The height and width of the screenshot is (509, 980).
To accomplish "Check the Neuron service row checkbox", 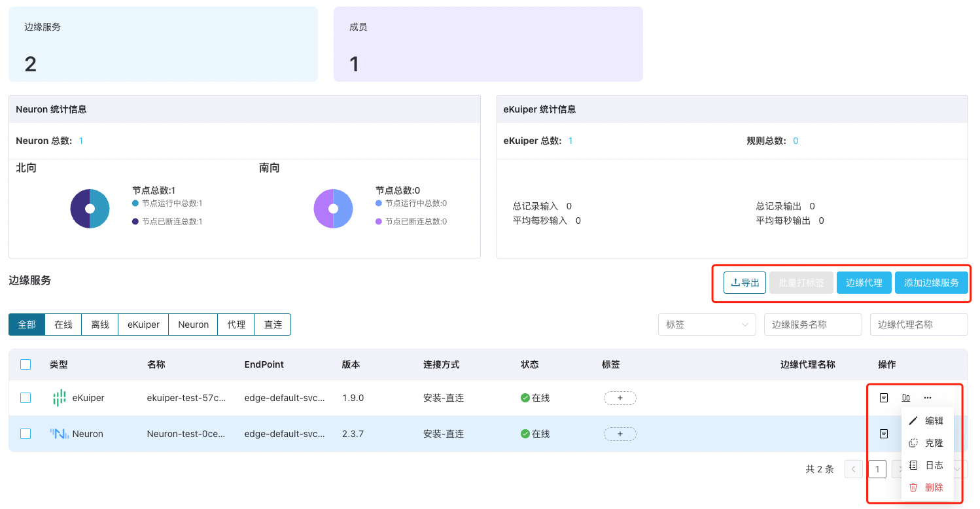I will pos(26,433).
